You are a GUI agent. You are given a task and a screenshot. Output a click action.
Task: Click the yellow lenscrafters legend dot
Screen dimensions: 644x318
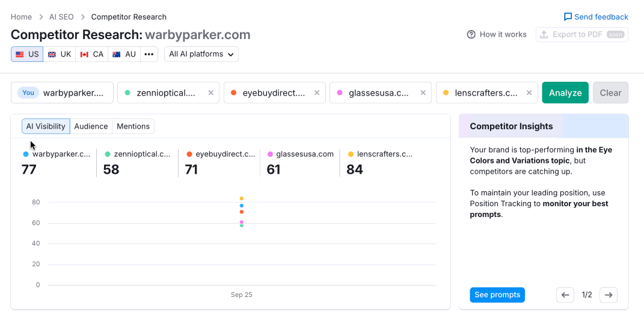click(x=351, y=154)
